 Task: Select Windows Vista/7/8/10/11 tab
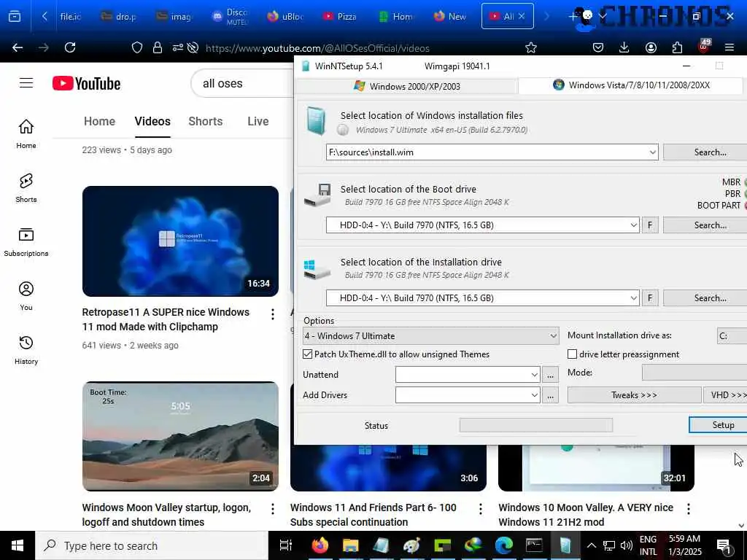[x=631, y=85]
